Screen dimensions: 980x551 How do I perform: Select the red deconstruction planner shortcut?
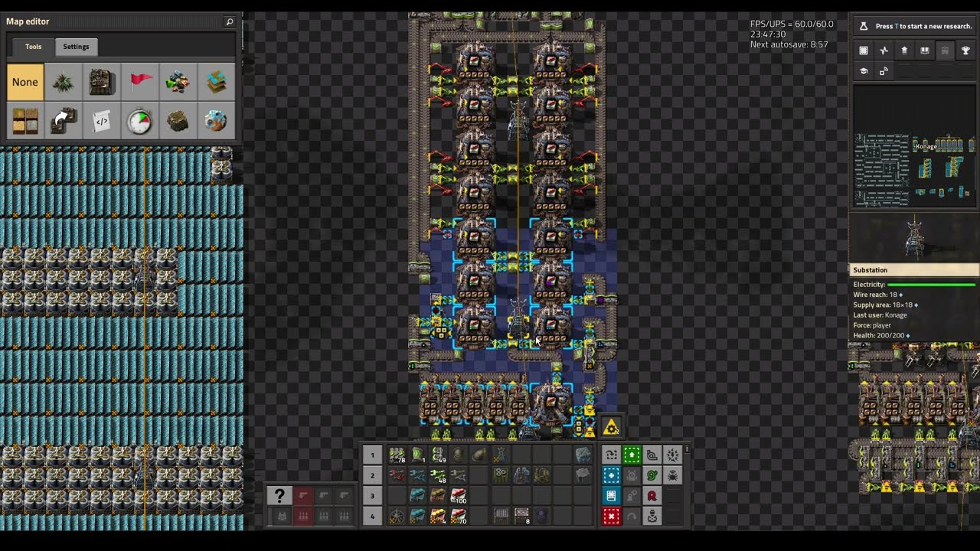(611, 517)
